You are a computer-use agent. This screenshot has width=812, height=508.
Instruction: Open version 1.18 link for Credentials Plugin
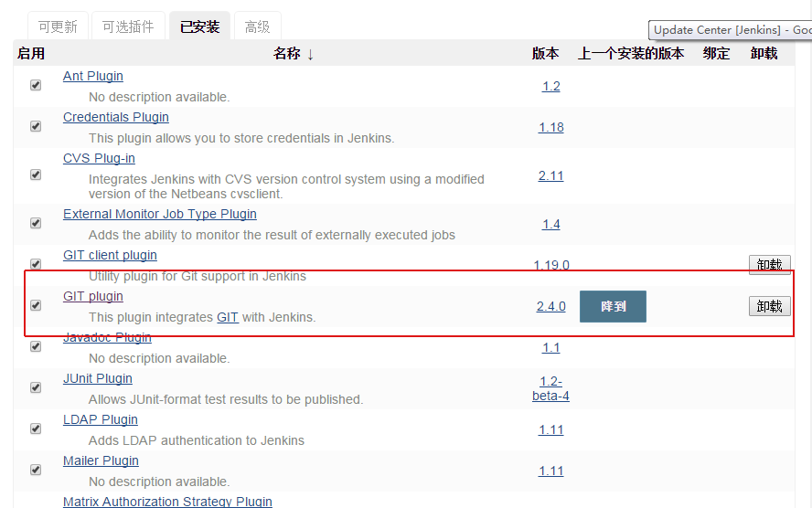point(551,127)
